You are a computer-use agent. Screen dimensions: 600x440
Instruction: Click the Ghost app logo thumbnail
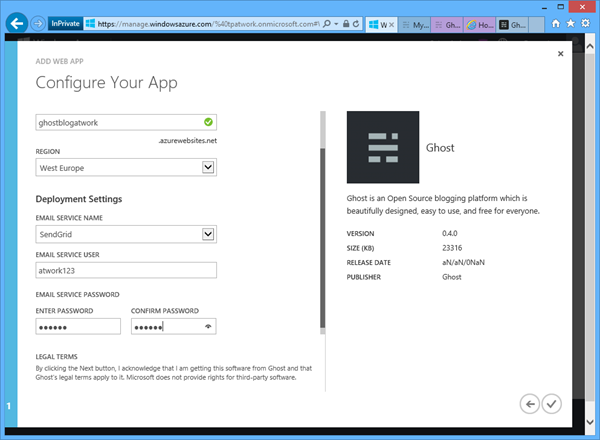(383, 147)
